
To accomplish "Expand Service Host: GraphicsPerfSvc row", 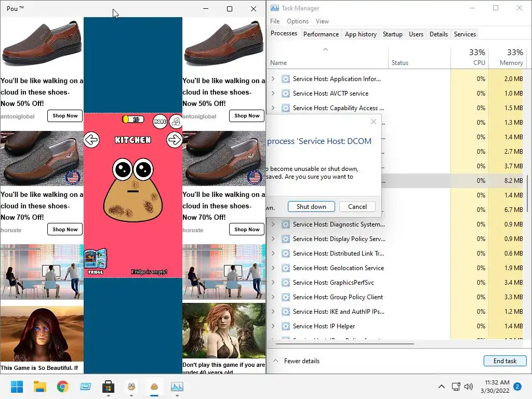I will (273, 283).
